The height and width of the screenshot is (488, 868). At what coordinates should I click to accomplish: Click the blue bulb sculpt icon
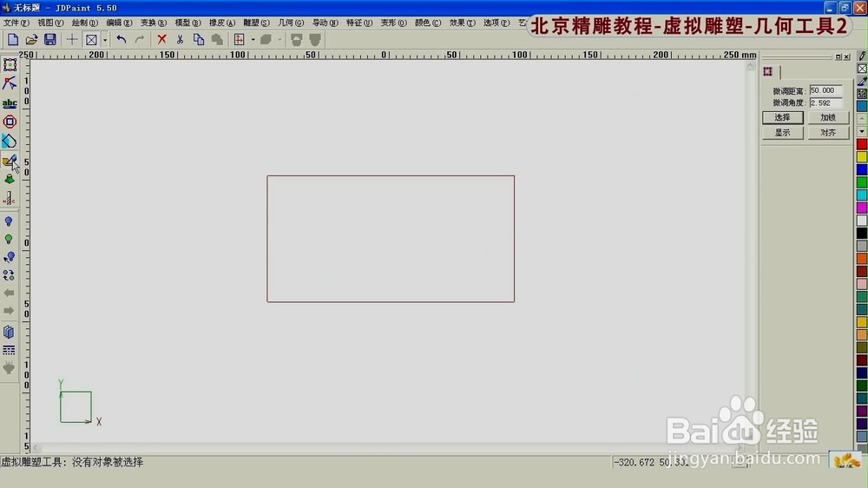tap(9, 221)
